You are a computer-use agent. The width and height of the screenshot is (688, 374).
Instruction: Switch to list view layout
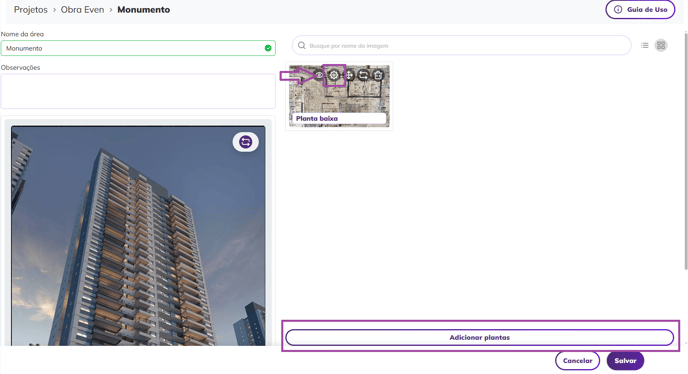(645, 45)
